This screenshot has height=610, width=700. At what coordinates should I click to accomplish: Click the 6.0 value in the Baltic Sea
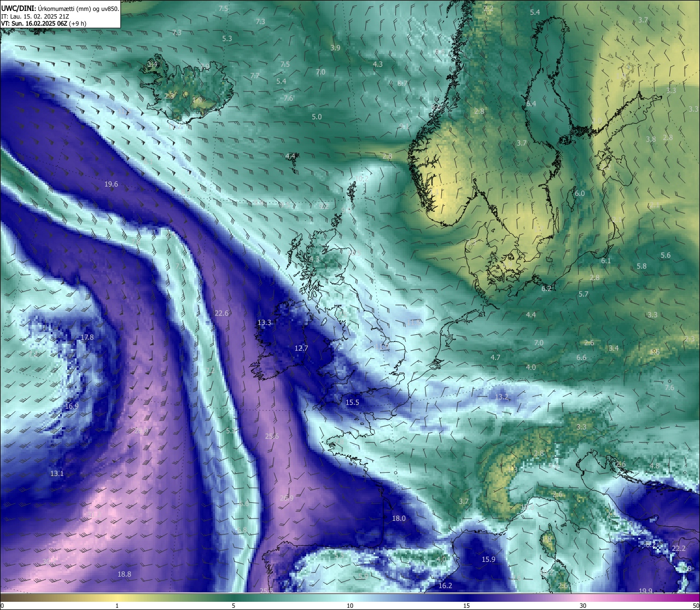click(580, 193)
